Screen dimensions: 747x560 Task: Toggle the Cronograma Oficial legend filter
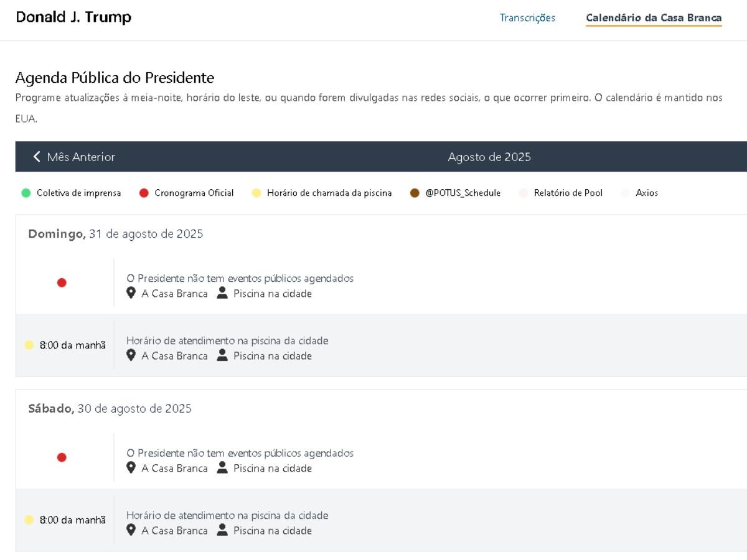click(x=187, y=193)
